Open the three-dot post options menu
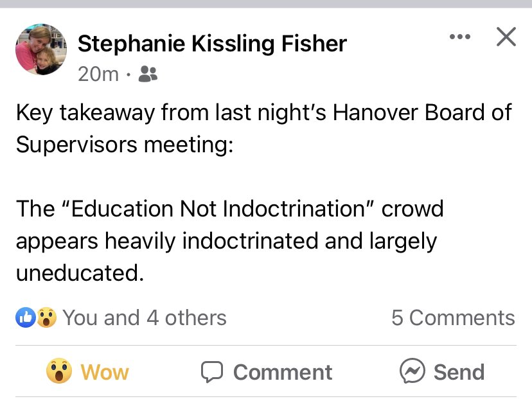This screenshot has width=532, height=399. pyautogui.click(x=459, y=37)
